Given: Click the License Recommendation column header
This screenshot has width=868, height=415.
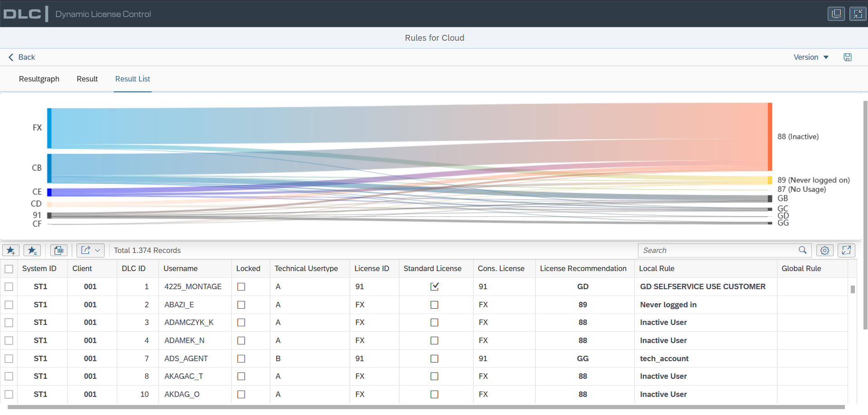Looking at the screenshot, I should [x=583, y=268].
